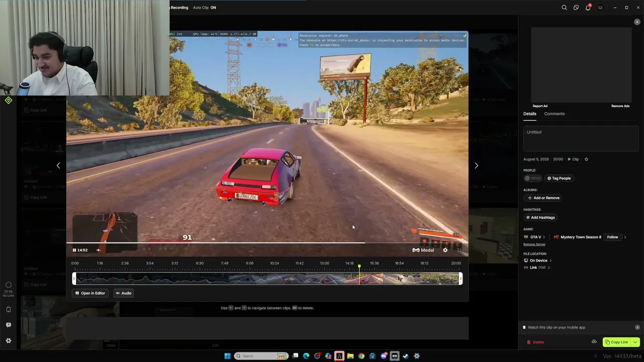Open File Explorer from the taskbar

point(350,356)
